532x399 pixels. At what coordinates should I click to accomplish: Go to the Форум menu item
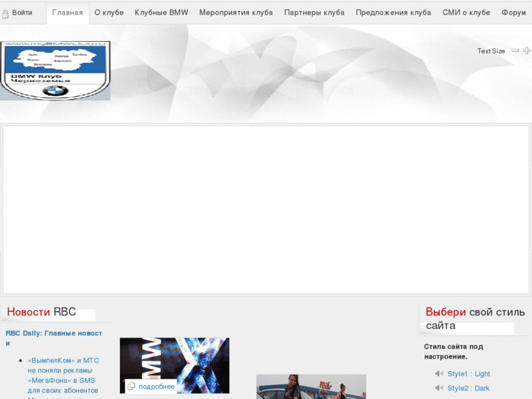(514, 12)
